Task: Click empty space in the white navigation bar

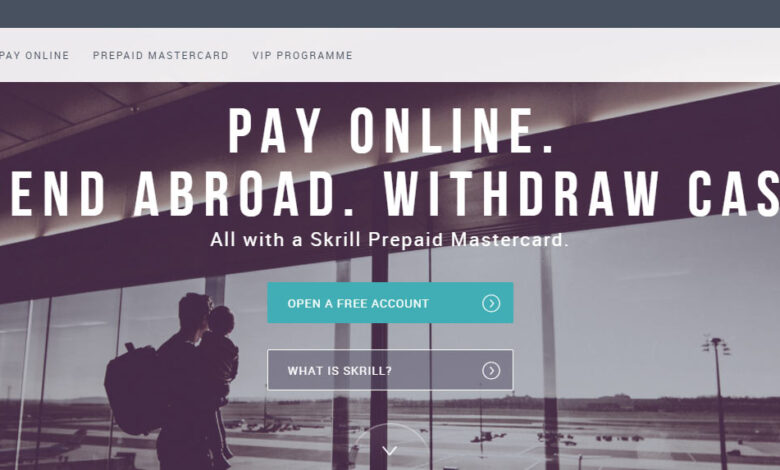Action: pos(567,55)
